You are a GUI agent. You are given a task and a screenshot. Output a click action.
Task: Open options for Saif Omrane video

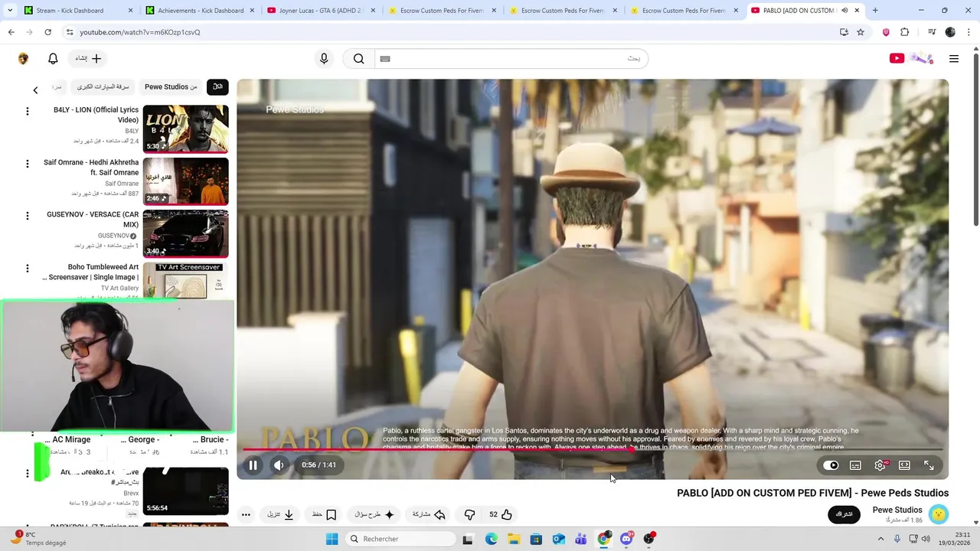[x=28, y=164]
